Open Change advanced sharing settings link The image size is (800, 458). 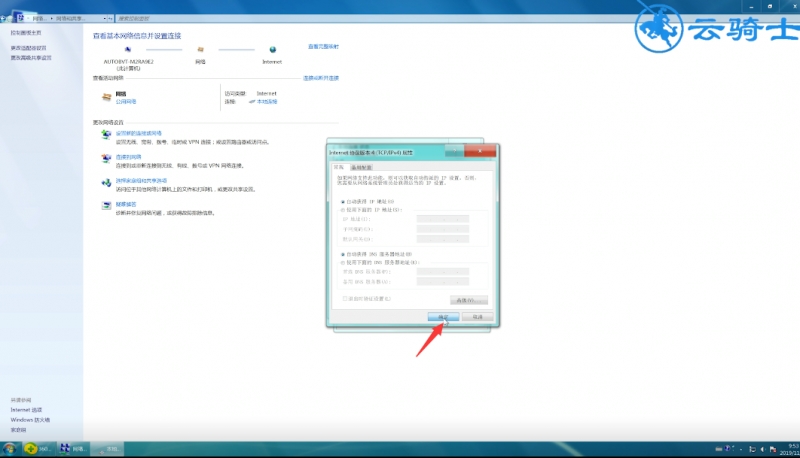31,58
